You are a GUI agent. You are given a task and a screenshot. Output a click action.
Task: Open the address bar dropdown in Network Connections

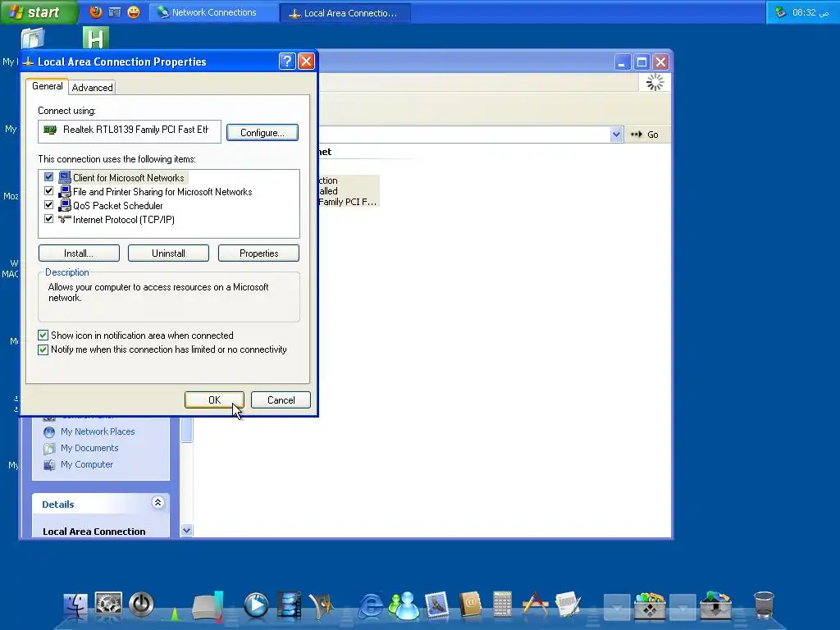click(616, 135)
